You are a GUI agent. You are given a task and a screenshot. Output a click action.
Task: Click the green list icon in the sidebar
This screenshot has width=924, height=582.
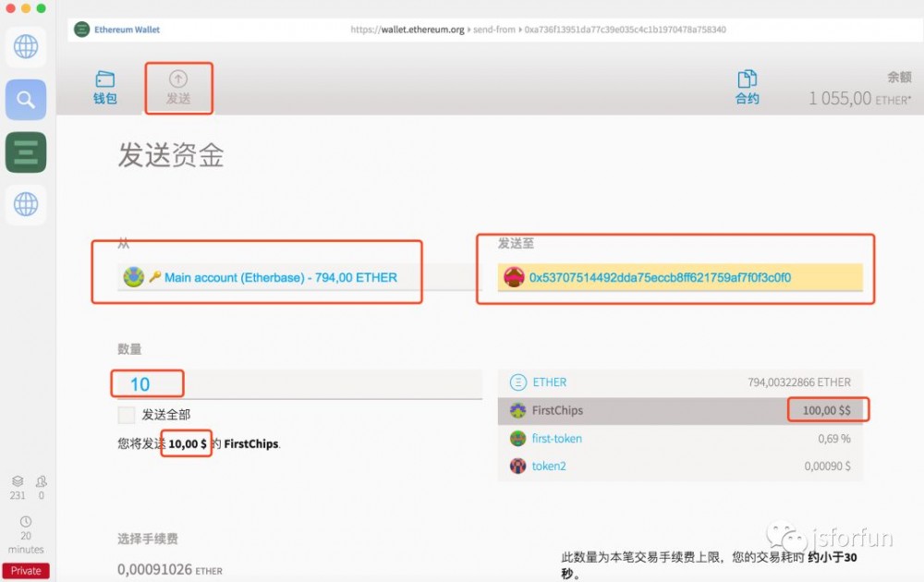pos(25,152)
